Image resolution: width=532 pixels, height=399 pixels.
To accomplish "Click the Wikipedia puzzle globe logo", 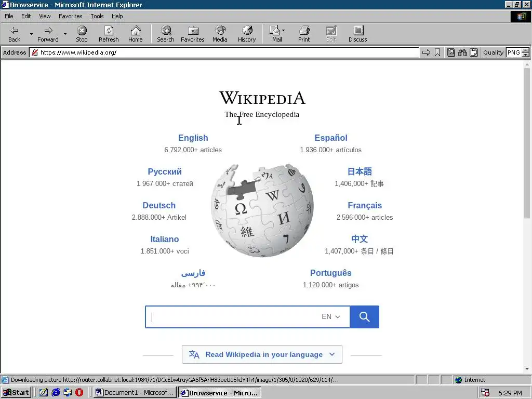I will point(262,210).
